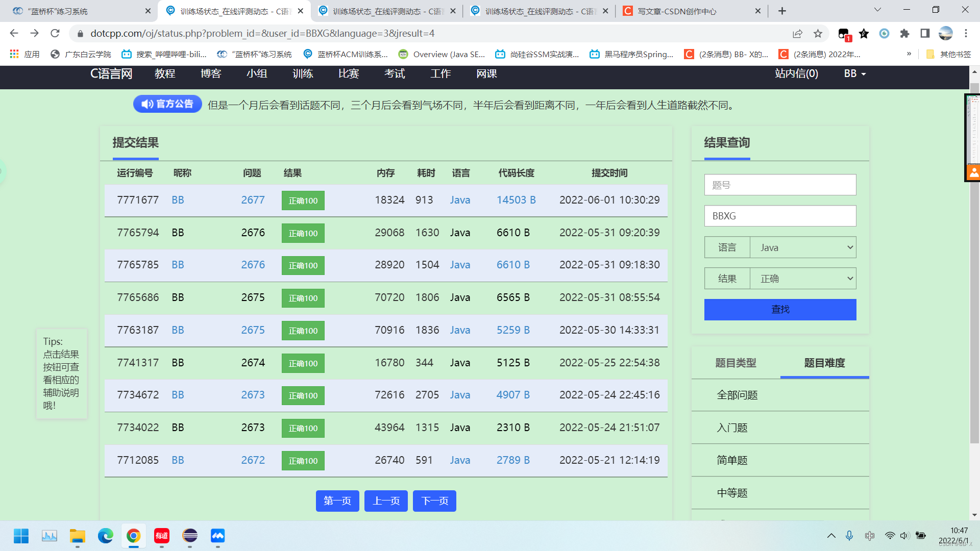Switch to the 题目类型 tab
The image size is (980, 551).
tap(736, 363)
